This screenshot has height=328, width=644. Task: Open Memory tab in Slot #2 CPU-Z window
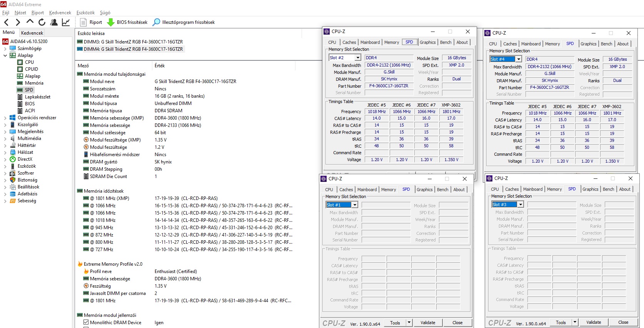tap(392, 42)
